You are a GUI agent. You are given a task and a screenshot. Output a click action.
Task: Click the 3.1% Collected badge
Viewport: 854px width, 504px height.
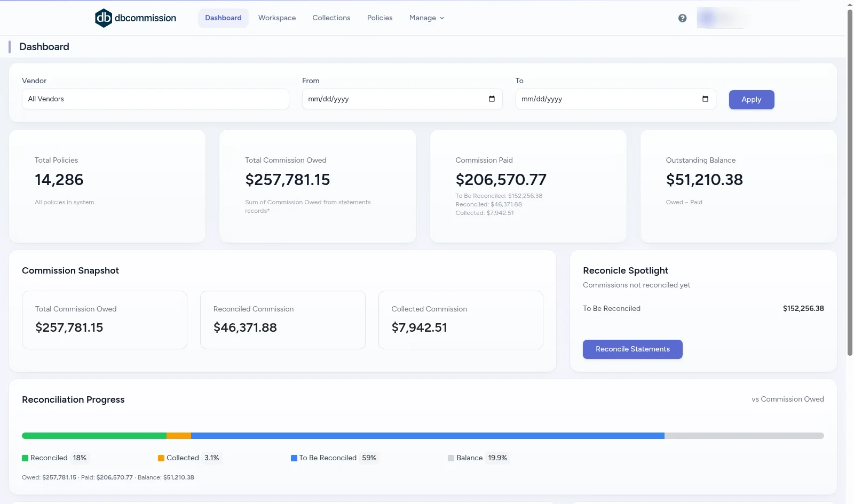click(x=212, y=458)
